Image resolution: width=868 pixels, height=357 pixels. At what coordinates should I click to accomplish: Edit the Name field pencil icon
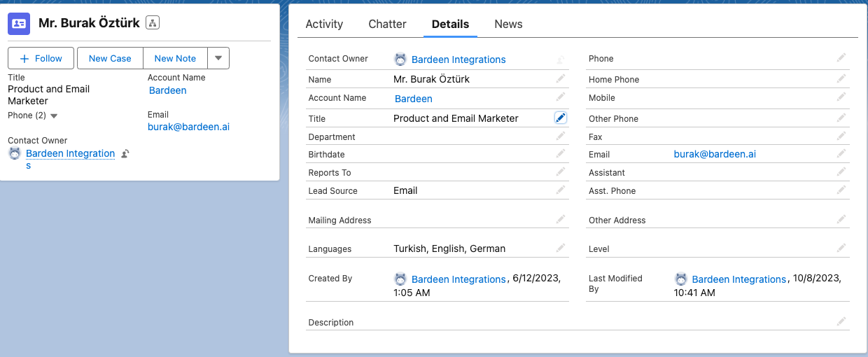pos(561,78)
